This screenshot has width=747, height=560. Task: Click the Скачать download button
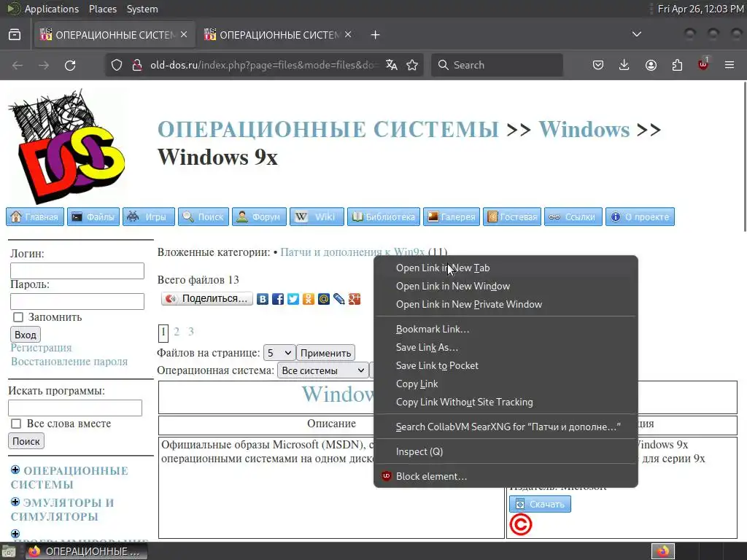[540, 504]
